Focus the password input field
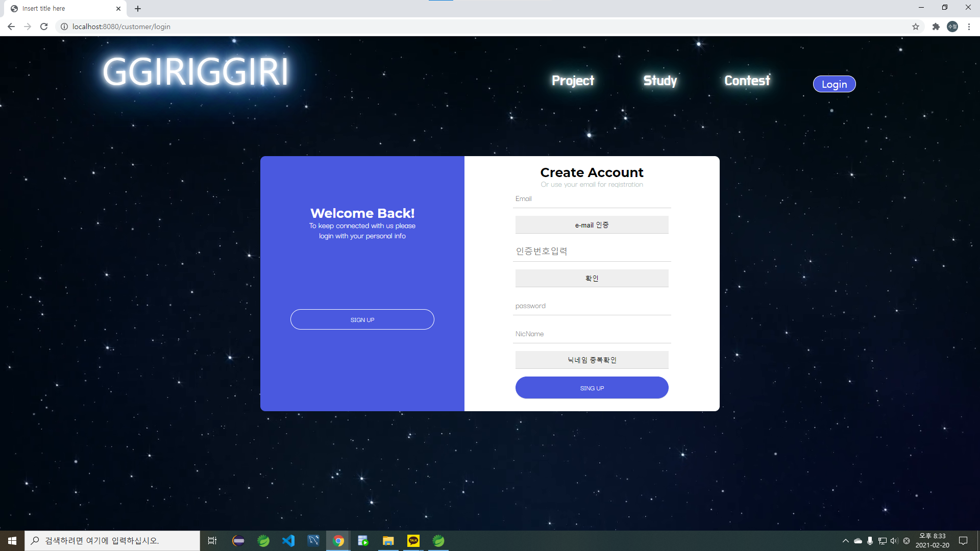Image resolution: width=980 pixels, height=551 pixels. (x=592, y=306)
